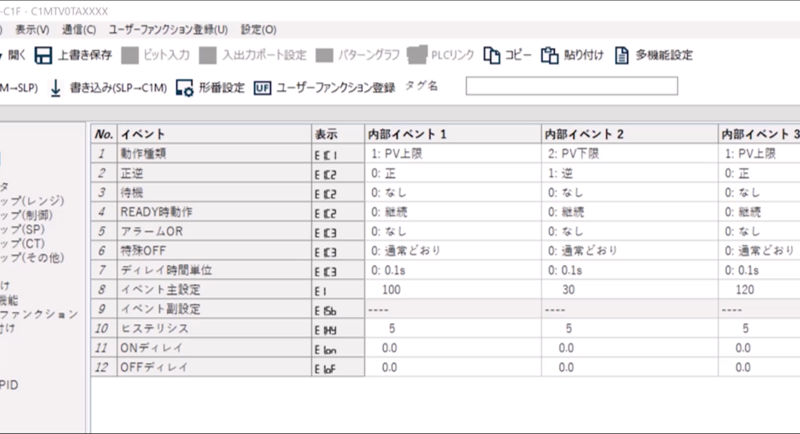Click the 上書き保存 save icon
The width and height of the screenshot is (800, 434).
(x=44, y=55)
